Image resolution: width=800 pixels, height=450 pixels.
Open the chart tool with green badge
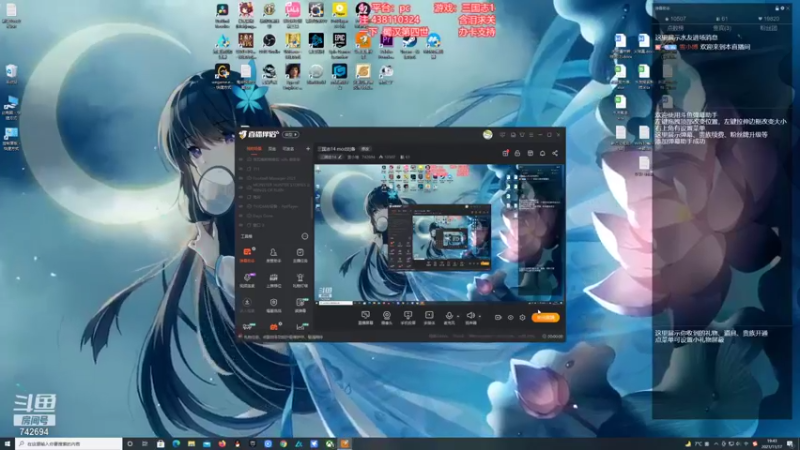301,327
